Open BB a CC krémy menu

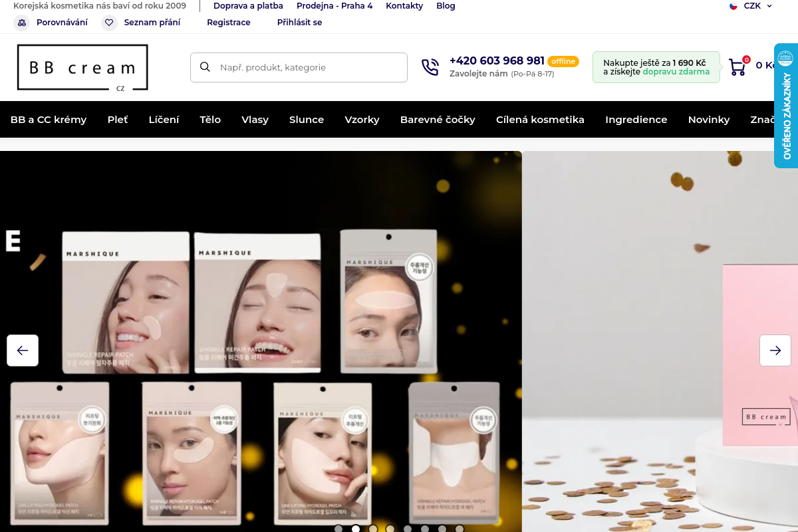(49, 120)
